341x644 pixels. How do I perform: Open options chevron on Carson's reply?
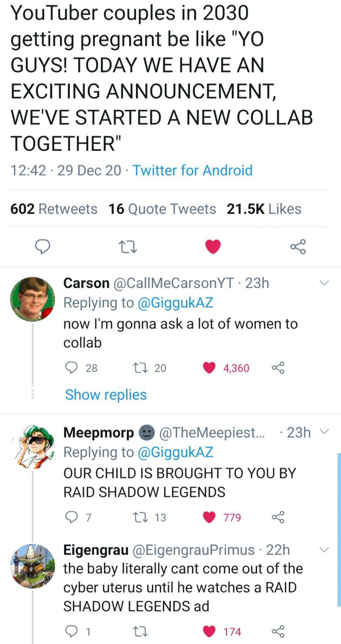[x=324, y=283]
